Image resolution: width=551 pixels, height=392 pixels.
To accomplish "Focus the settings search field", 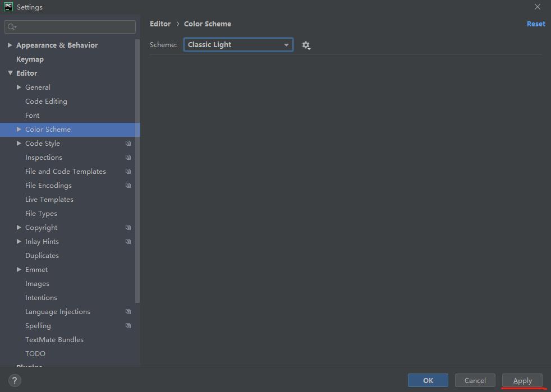I will 70,27.
